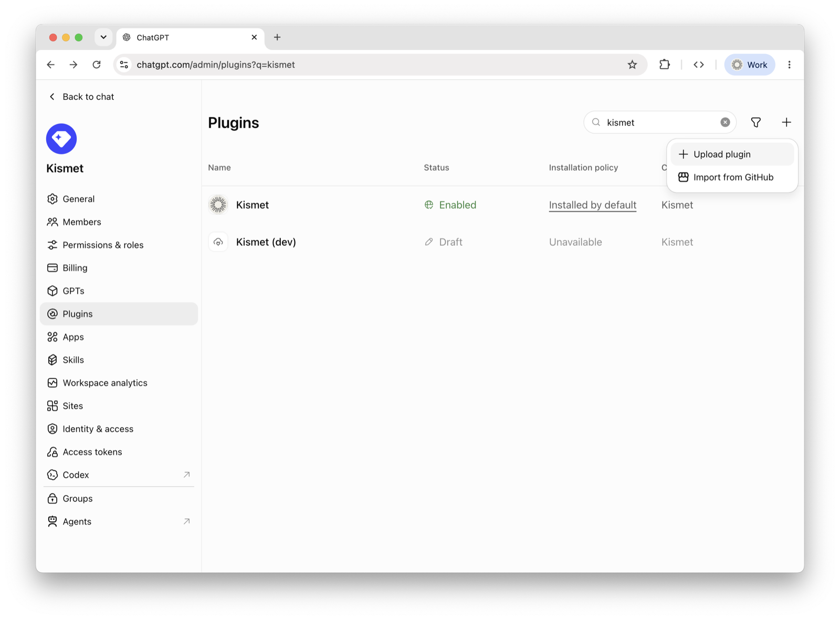The height and width of the screenshot is (620, 840).
Task: Open the Agents robot icon
Action: click(52, 522)
